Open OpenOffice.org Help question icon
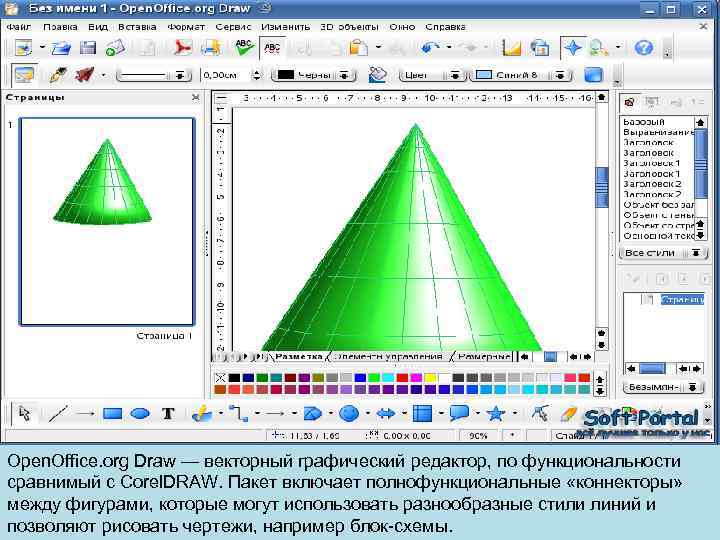This screenshot has width=720, height=540. tap(643, 48)
